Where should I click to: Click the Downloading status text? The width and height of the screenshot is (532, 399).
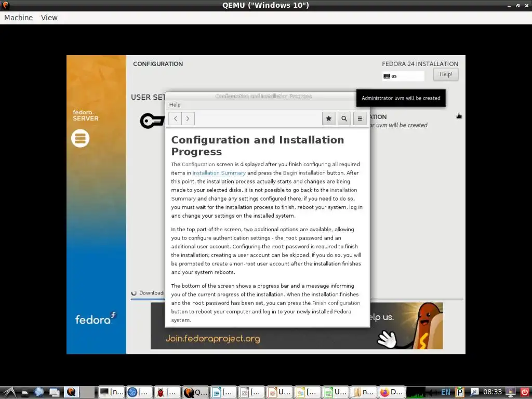[x=152, y=293]
